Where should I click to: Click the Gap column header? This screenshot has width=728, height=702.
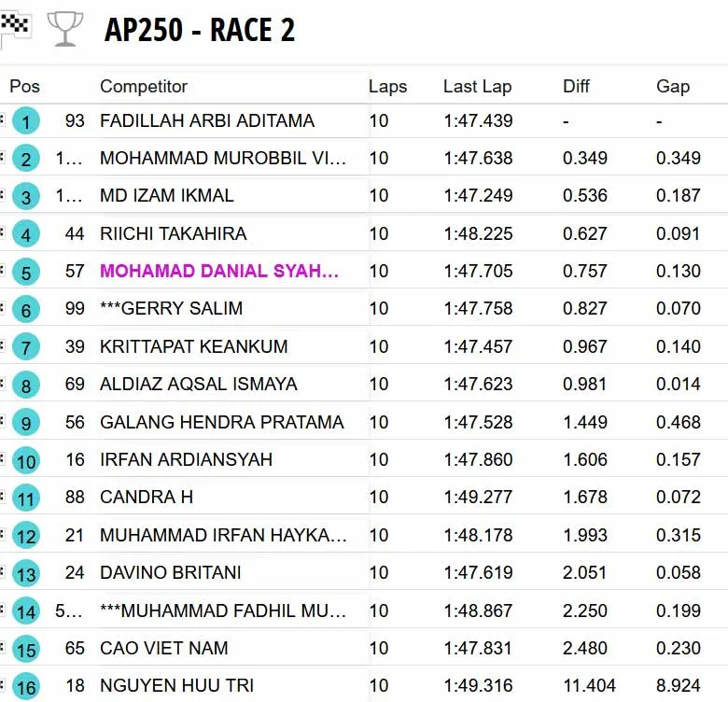click(x=672, y=87)
